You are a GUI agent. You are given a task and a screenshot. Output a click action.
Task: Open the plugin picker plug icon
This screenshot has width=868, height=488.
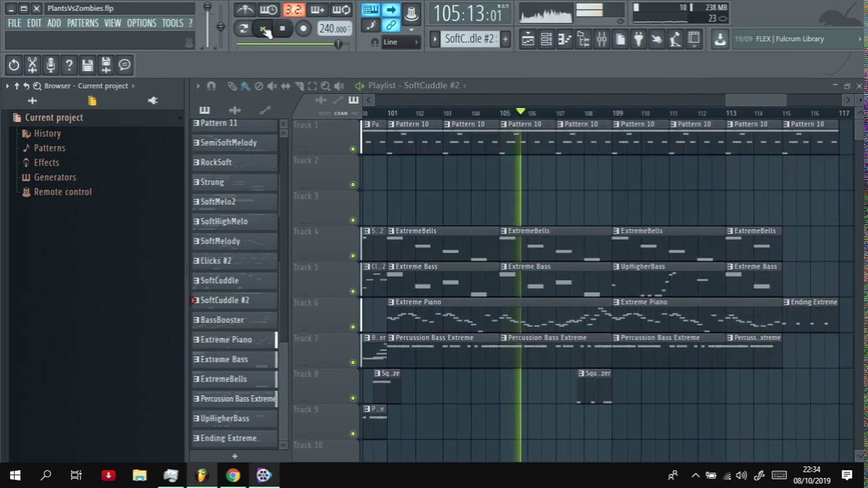[x=638, y=39]
